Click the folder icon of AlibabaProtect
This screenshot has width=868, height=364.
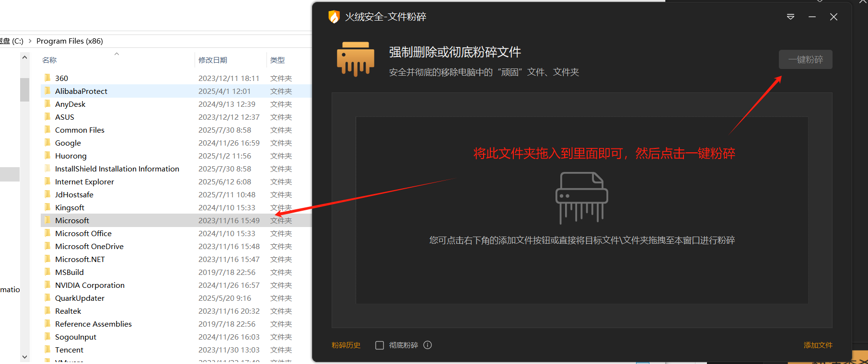47,91
